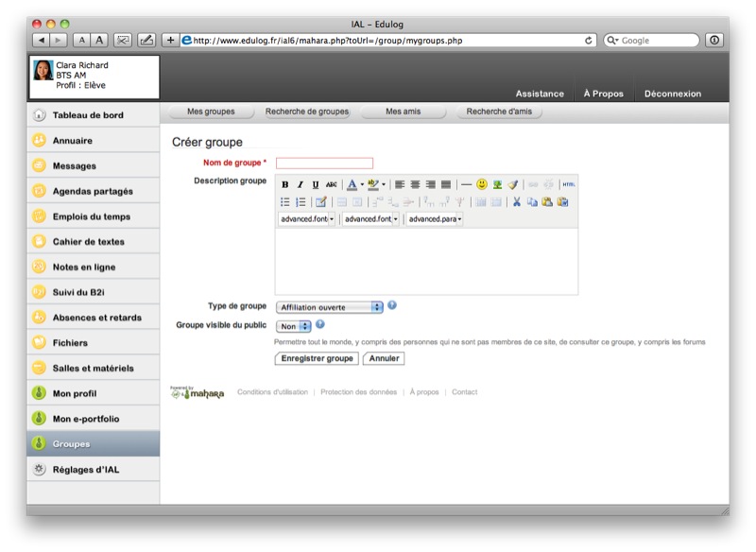The width and height of the screenshot is (756, 552).
Task: Click the Déconnexion link
Action: click(672, 94)
